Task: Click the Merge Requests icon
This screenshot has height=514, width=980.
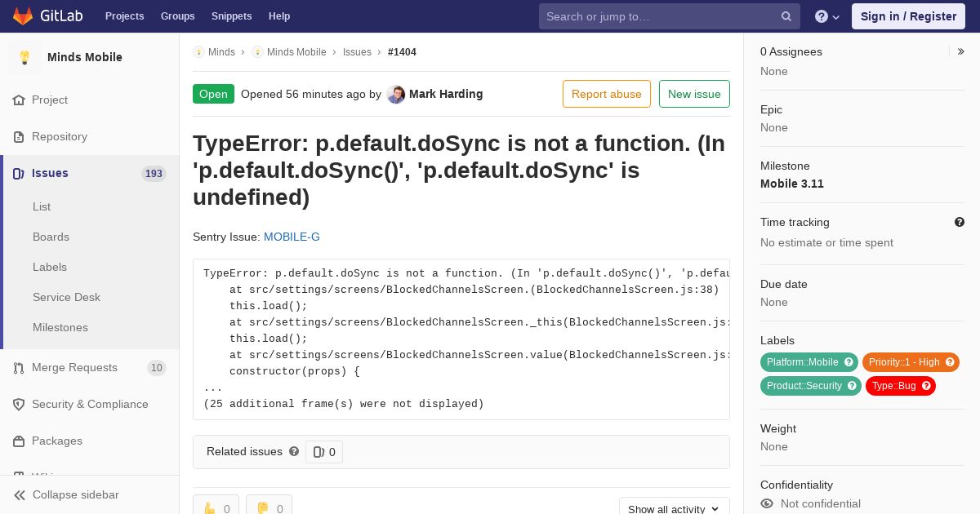Action: [x=19, y=368]
